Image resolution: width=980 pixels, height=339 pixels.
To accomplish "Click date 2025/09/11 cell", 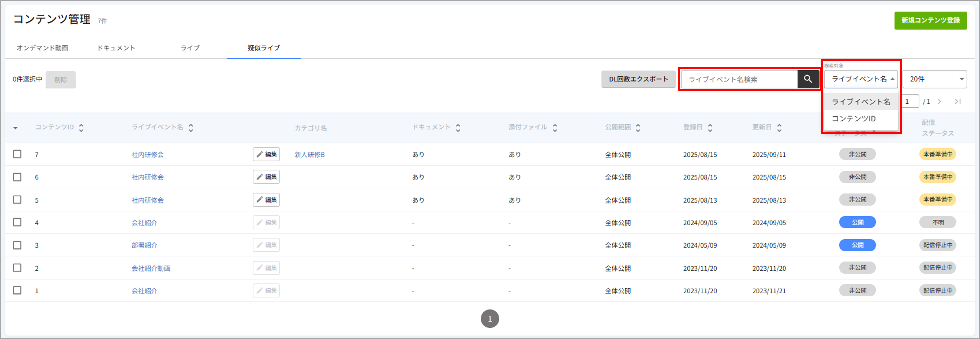I will coord(769,155).
